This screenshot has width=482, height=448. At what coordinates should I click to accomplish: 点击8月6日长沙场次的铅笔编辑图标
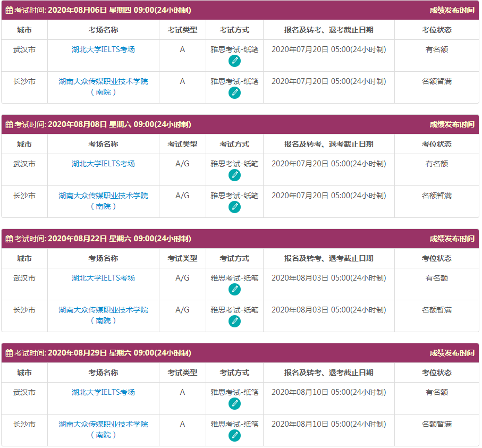tap(234, 92)
